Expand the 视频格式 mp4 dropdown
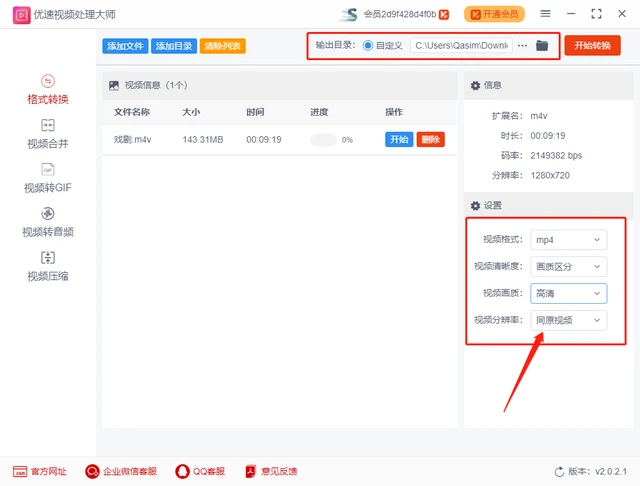Image resolution: width=640 pixels, height=486 pixels. (x=568, y=240)
